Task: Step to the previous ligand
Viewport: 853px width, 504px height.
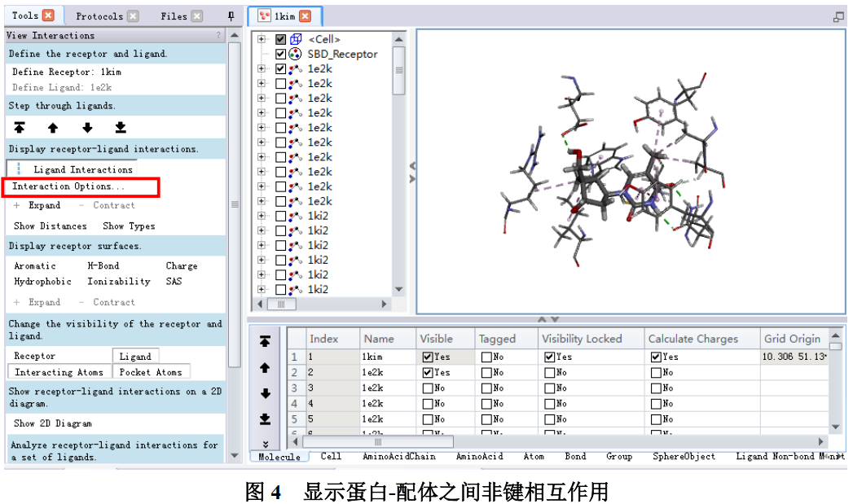Action: point(51,127)
